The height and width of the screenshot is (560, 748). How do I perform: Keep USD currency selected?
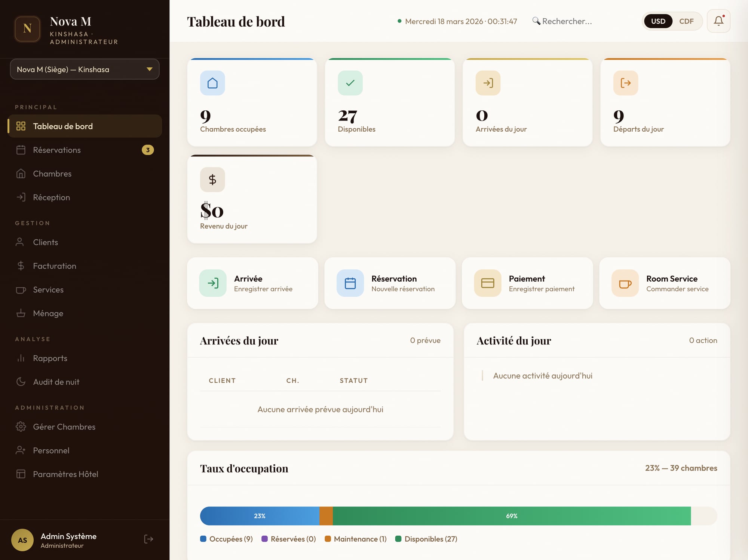658,21
